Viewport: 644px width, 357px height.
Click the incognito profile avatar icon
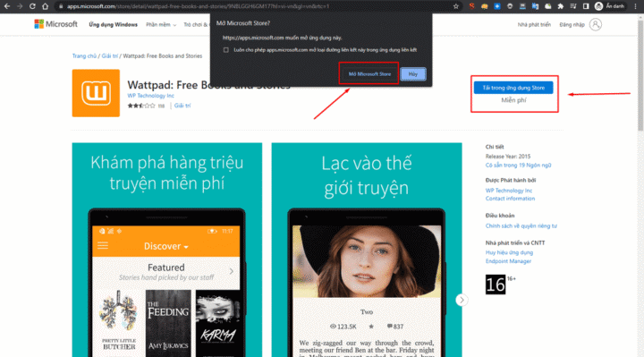[598, 6]
